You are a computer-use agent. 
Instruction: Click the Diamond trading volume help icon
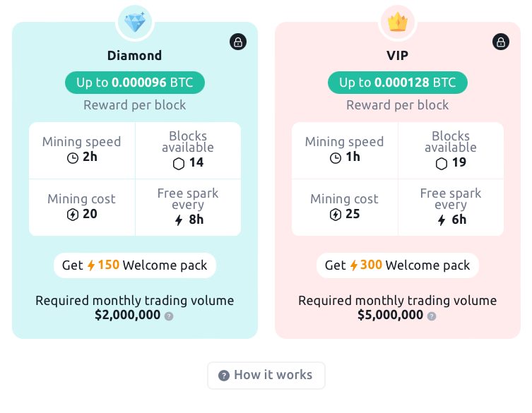point(169,316)
